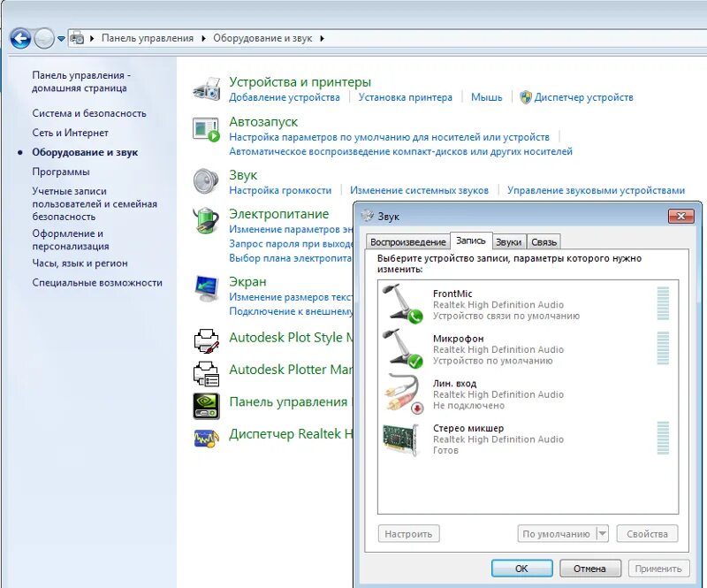Click shield icon next to Диспетчер устройств
707x588 pixels.
[526, 97]
